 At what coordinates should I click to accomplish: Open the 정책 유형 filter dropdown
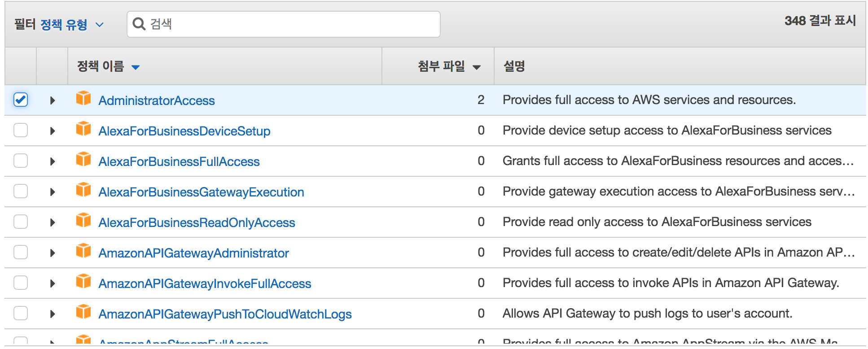72,25
